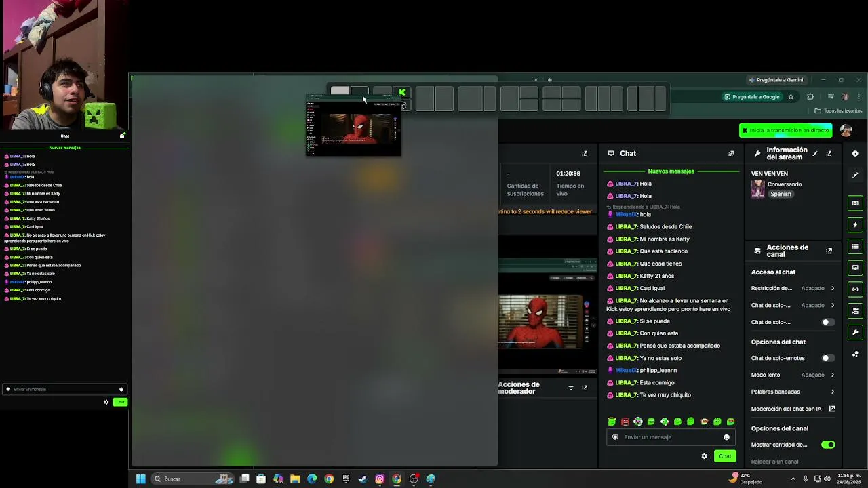The height and width of the screenshot is (488, 868).
Task: Open chat settings gear beside Chat button
Action: 704,456
